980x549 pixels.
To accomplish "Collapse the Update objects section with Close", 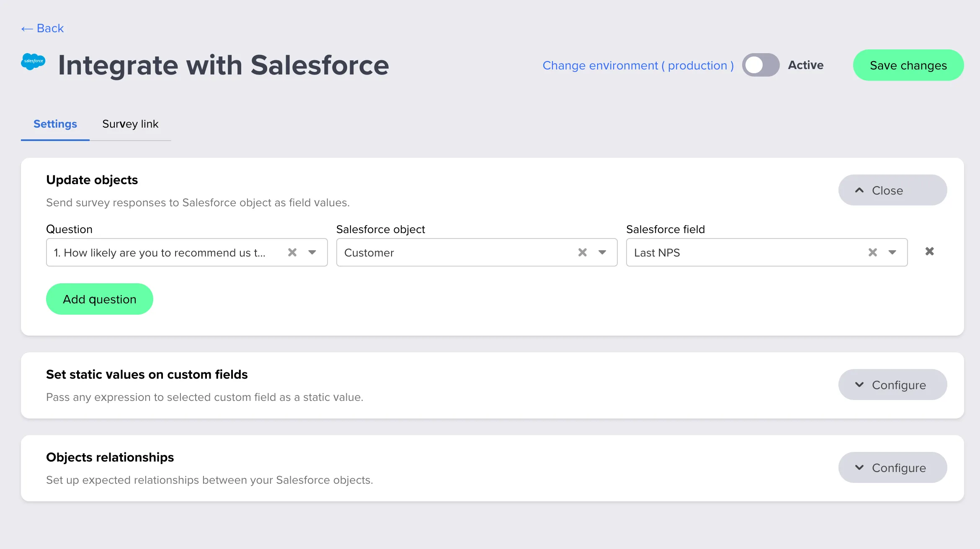I will 892,190.
